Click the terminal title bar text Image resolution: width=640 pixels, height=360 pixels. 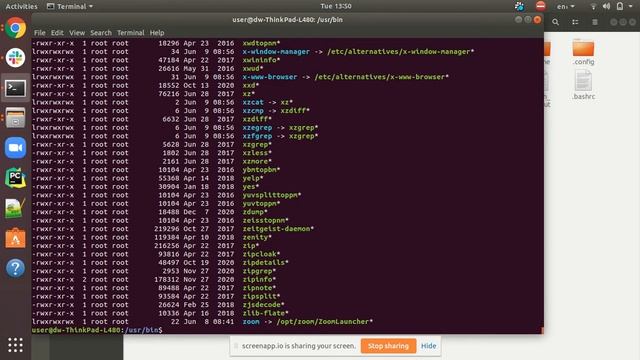(287, 20)
